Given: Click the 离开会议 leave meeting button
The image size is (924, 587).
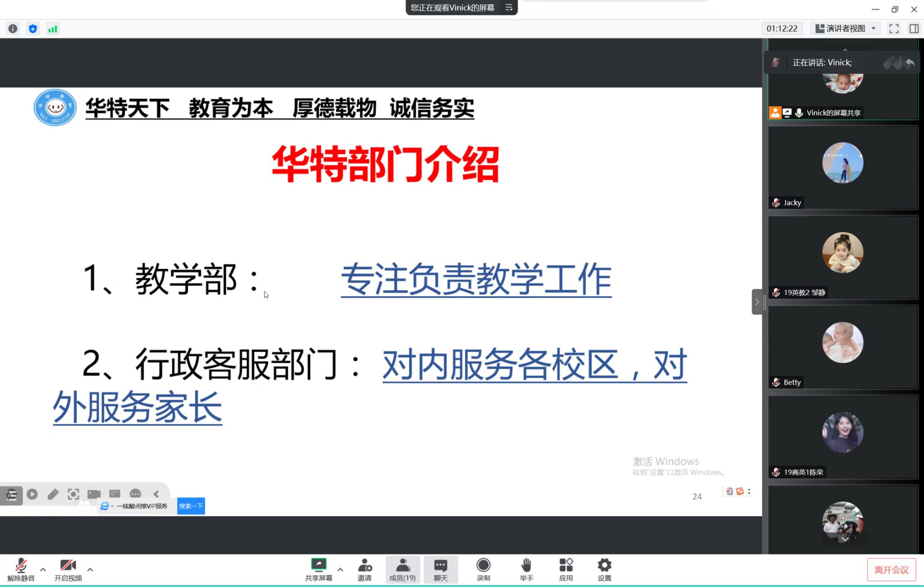Looking at the screenshot, I should (891, 570).
